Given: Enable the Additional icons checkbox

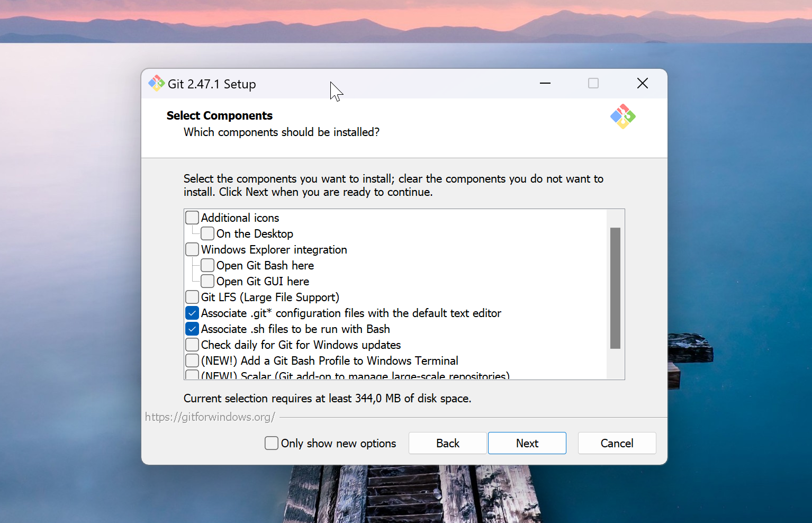Looking at the screenshot, I should tap(192, 218).
